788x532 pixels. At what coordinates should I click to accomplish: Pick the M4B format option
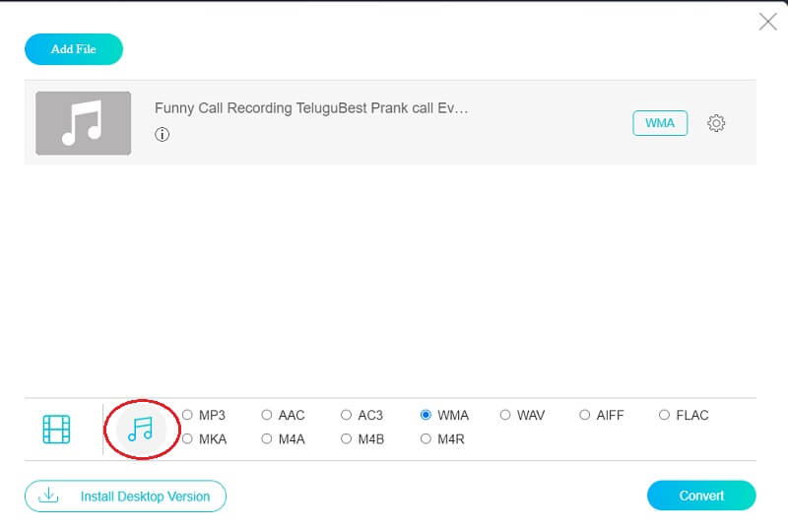346,439
